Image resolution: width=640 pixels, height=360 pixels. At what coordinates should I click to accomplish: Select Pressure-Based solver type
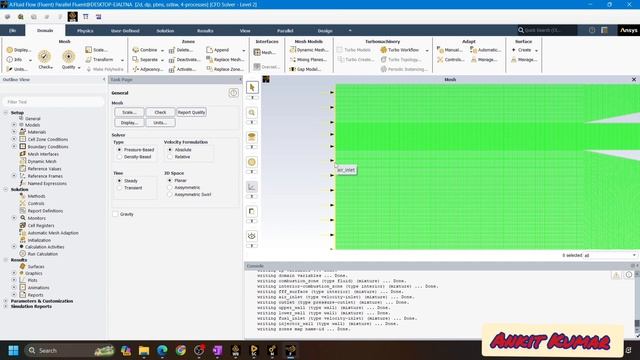120,150
